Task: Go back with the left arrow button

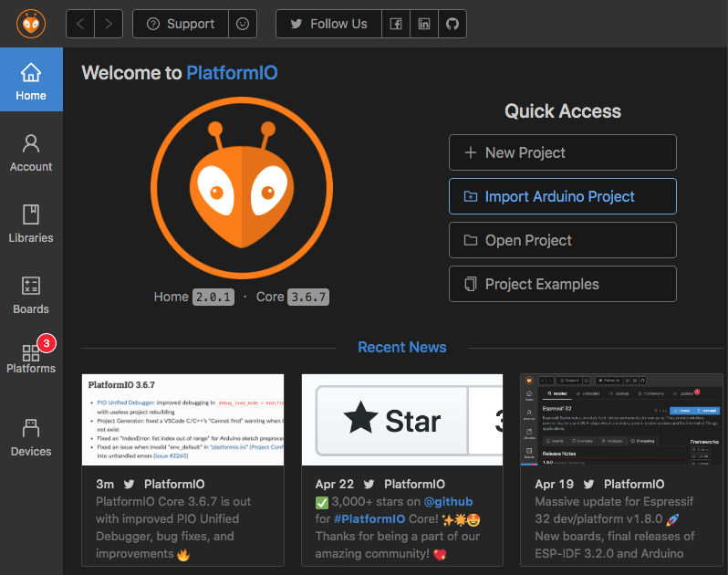Action: (x=80, y=24)
